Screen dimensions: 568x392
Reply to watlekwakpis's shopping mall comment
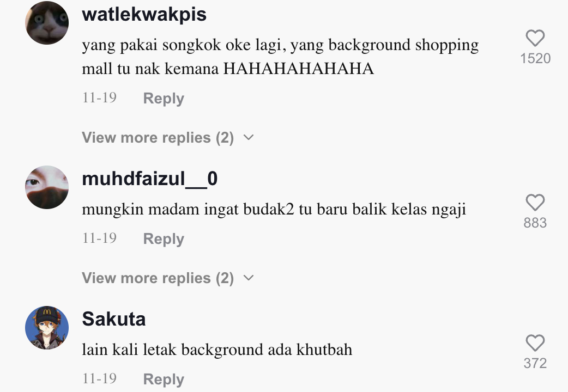tap(164, 98)
